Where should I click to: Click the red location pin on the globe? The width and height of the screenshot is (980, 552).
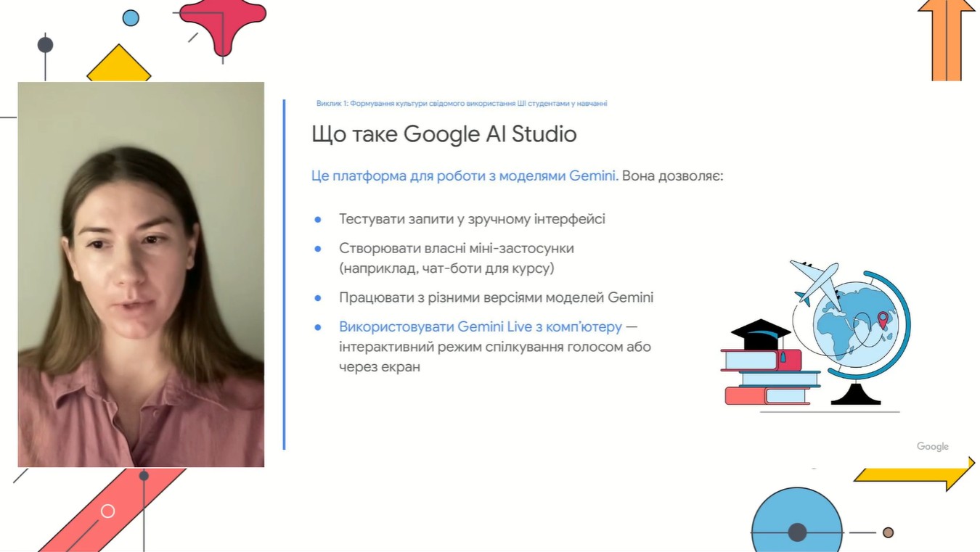(x=883, y=319)
